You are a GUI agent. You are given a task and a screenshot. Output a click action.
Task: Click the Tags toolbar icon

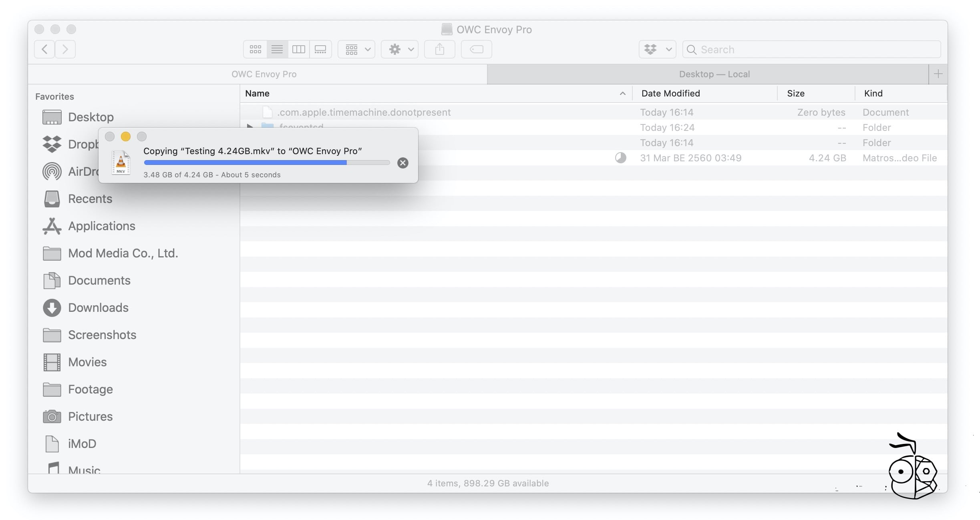pos(476,49)
